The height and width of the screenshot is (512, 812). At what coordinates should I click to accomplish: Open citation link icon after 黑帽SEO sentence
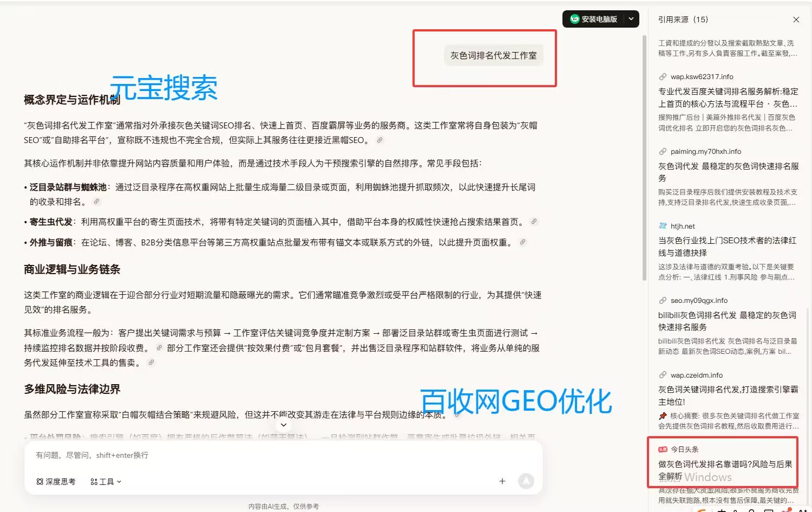pos(380,140)
